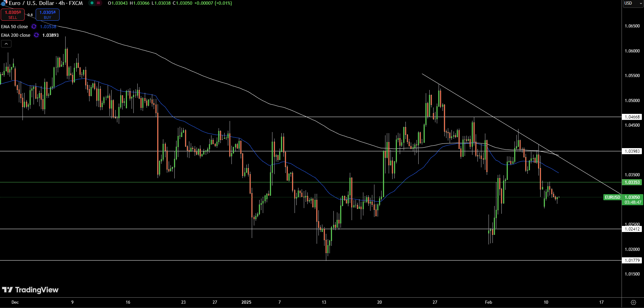The width and height of the screenshot is (644, 308).
Task: Click the 1.01500 price scale label
Action: (632, 274)
